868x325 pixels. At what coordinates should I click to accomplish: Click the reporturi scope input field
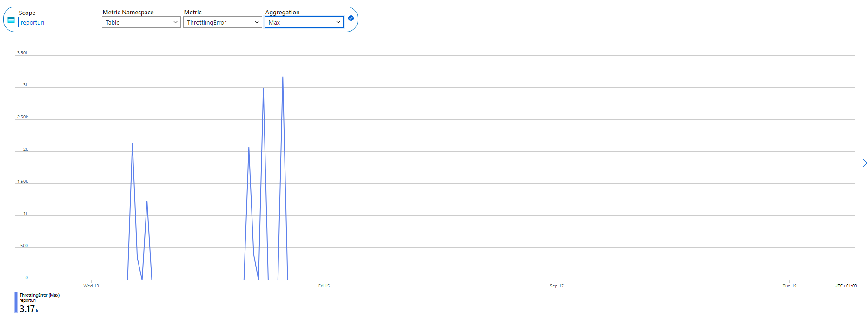point(58,22)
